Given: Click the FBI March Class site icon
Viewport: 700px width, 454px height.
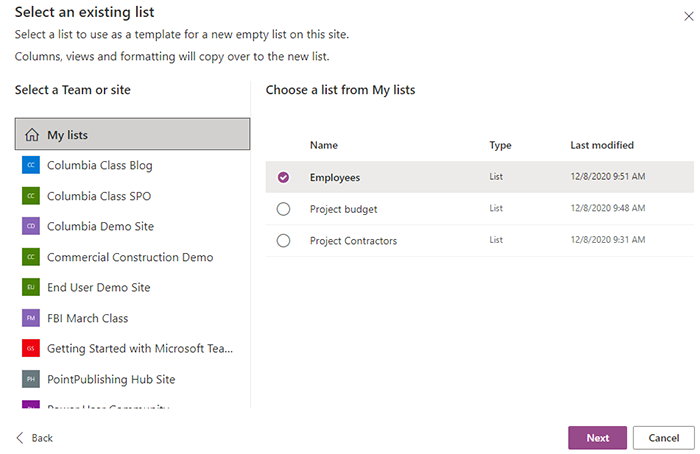Looking at the screenshot, I should coord(31,318).
